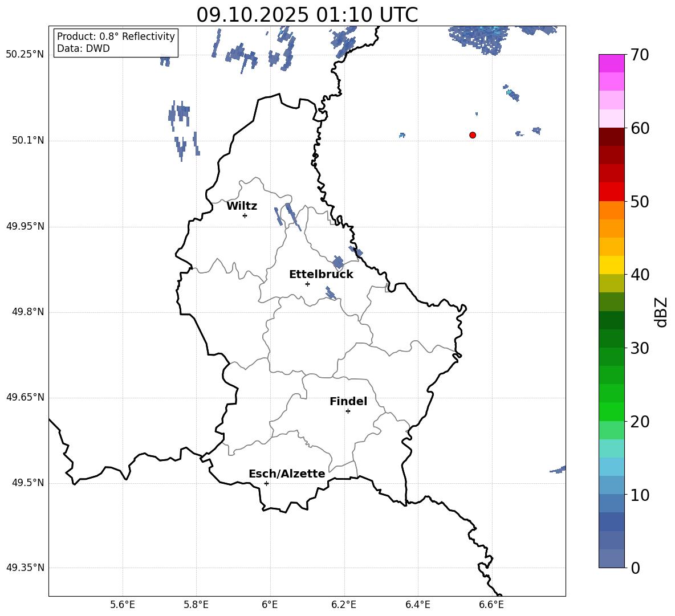Pick the bright green swatch at 20 dBZ
The width and height of the screenshot is (675, 616).
(612, 411)
